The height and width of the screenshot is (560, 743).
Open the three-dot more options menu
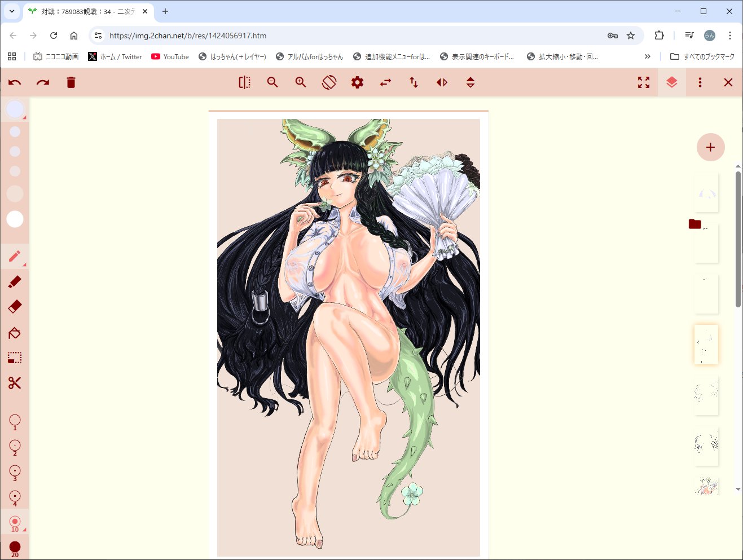click(x=700, y=83)
